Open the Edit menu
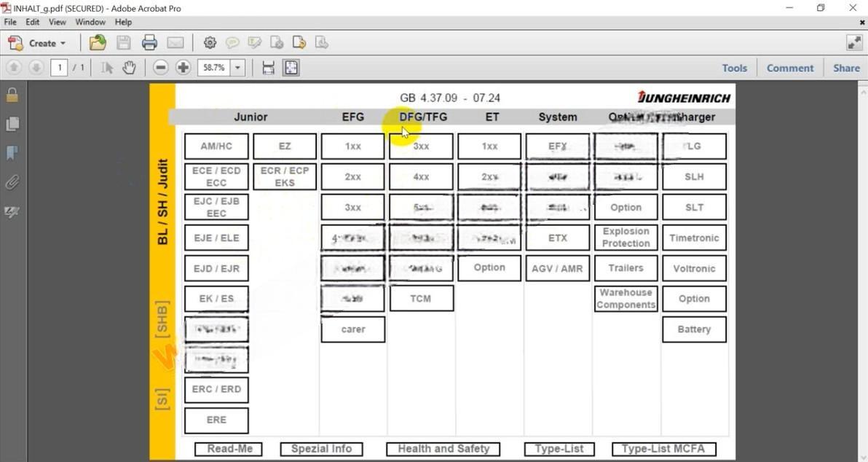This screenshot has width=868, height=462. [x=33, y=22]
